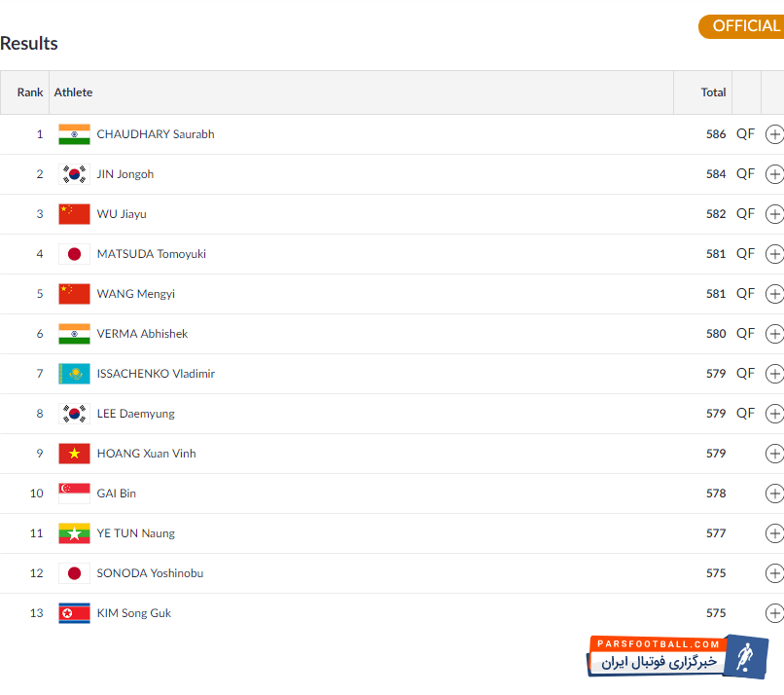784x695 pixels.
Task: Open the expander on LEE Daemyung's row
Action: pyautogui.click(x=774, y=414)
